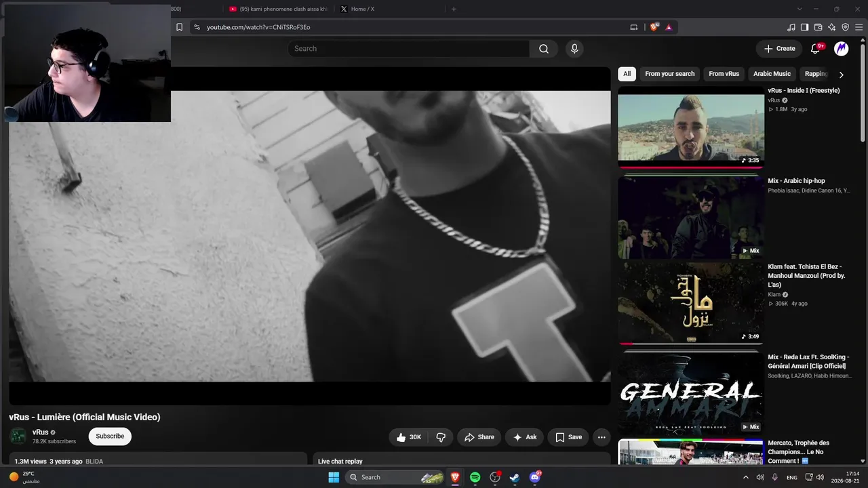The image size is (868, 488).
Task: Open a new browser tab
Action: pos(454,9)
